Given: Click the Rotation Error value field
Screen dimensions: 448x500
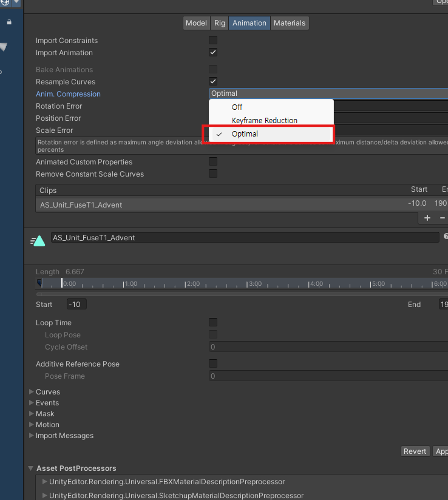Looking at the screenshot, I should pos(391,106).
